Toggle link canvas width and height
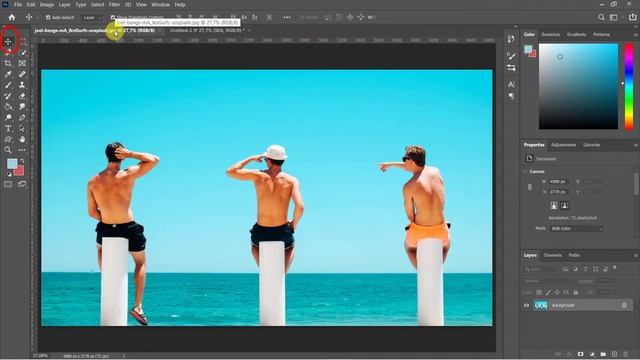Viewport: 640px width, 360px height. pyautogui.click(x=530, y=187)
